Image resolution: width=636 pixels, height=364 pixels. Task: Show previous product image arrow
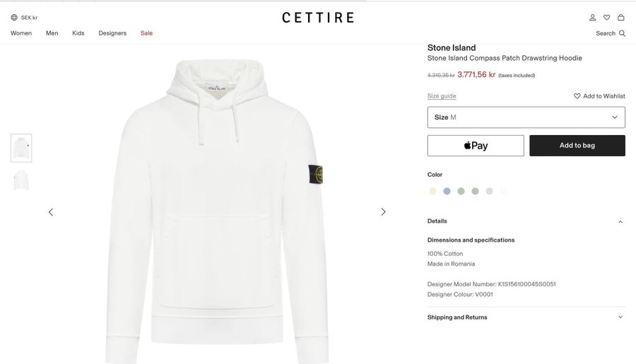[x=51, y=212]
